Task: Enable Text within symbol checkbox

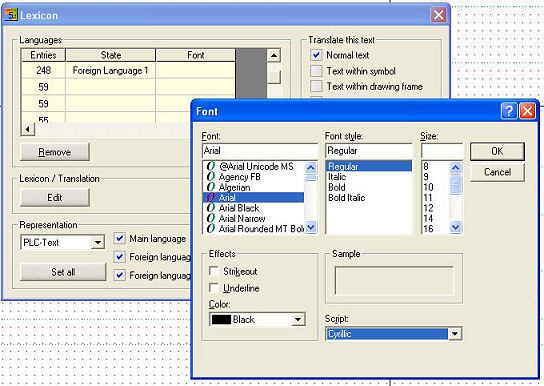Action: point(316,71)
